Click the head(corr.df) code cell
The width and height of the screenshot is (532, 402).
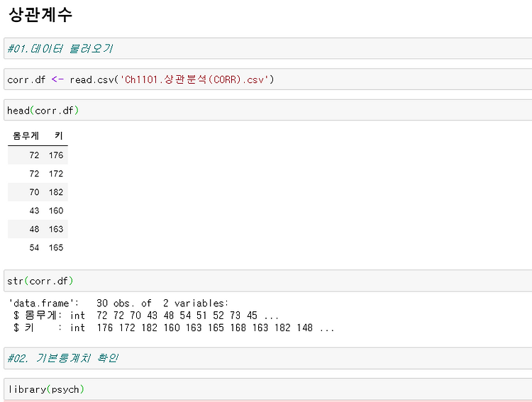[x=267, y=111]
